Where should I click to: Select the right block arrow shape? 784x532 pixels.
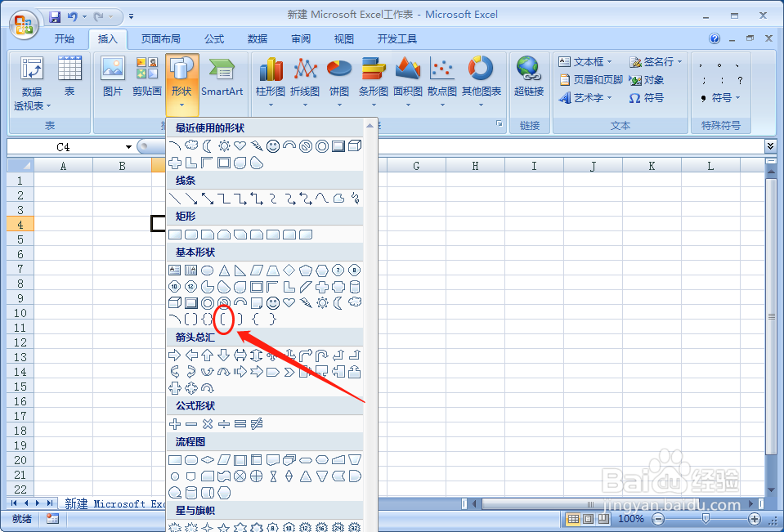pos(174,355)
